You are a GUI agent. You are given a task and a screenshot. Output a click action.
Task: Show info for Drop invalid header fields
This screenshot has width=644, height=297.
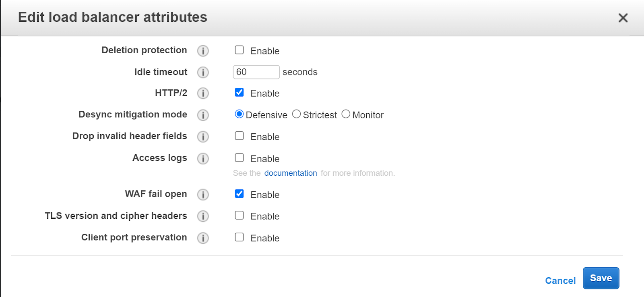pos(203,137)
